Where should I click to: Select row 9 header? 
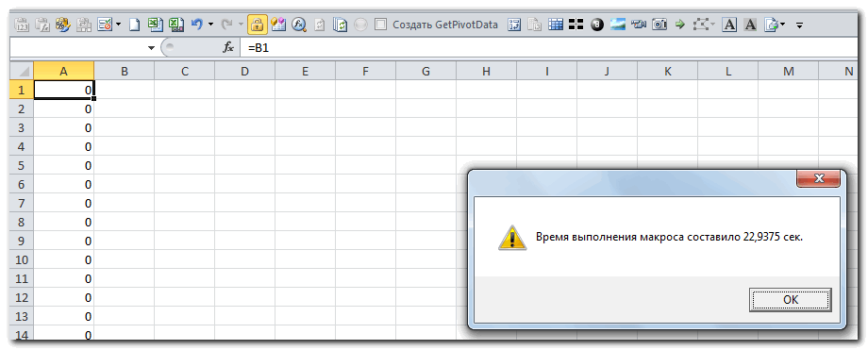[x=22, y=241]
